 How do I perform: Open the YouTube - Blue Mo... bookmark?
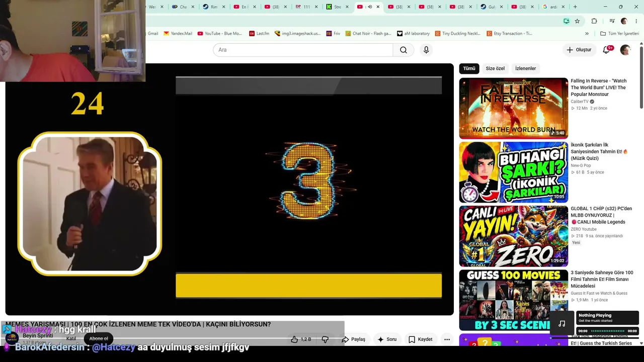[x=220, y=34]
